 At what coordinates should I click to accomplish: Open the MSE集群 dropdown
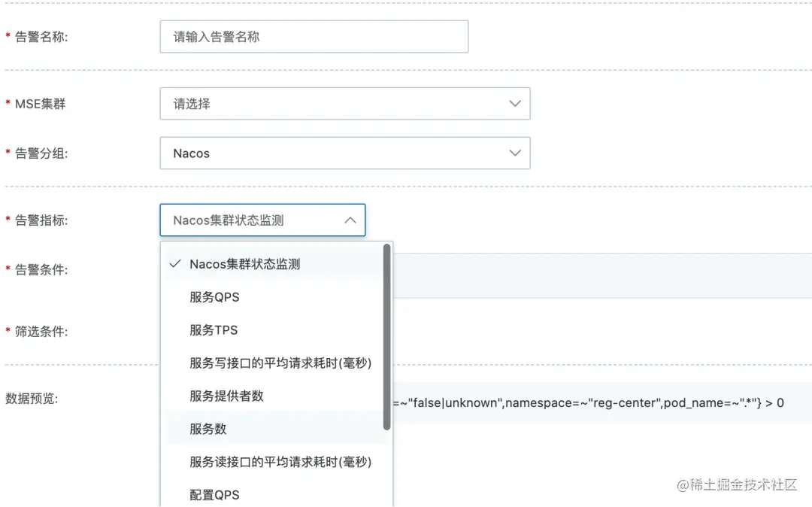pos(345,104)
